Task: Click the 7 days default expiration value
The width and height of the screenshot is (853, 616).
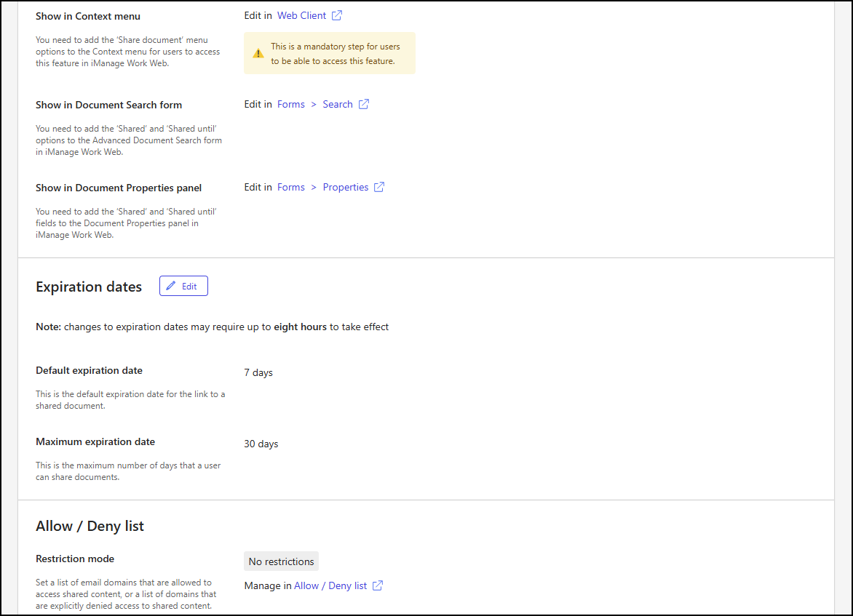Action: [x=258, y=372]
